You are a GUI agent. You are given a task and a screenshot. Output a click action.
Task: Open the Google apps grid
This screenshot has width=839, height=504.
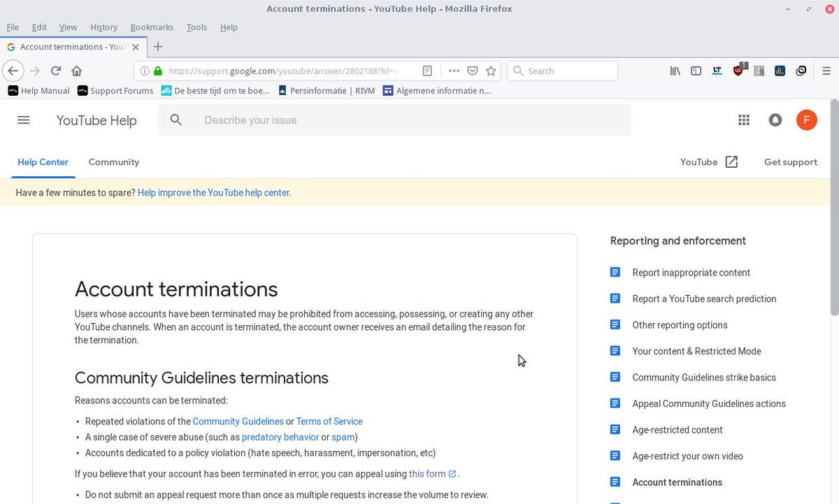click(744, 120)
